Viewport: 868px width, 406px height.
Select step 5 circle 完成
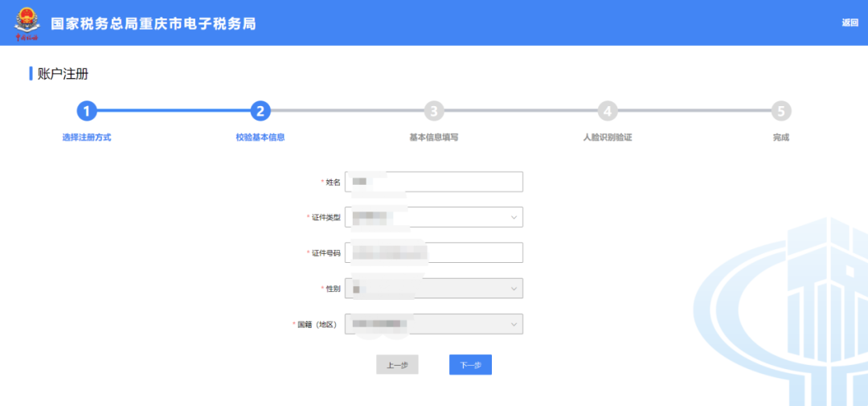[x=781, y=111]
